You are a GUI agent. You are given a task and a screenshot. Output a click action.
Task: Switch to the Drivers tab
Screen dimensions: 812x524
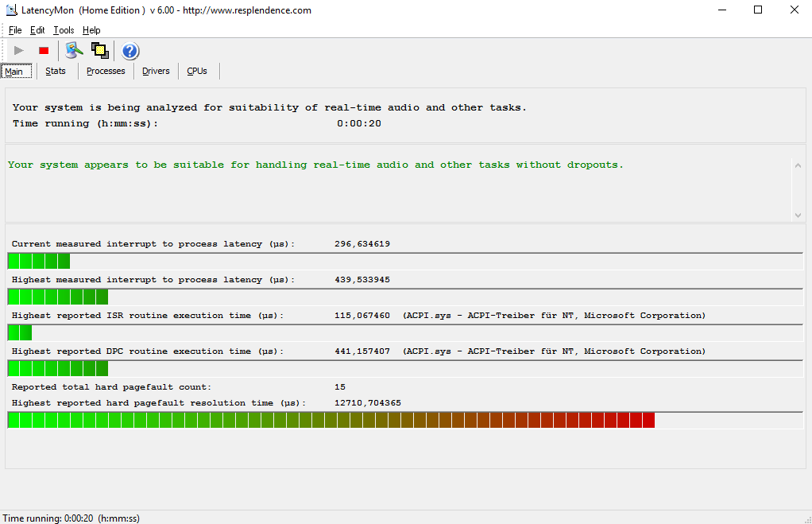(156, 71)
